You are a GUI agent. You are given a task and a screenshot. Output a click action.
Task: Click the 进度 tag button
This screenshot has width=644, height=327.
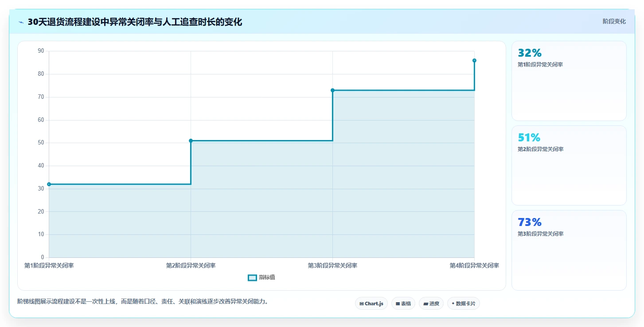click(431, 304)
